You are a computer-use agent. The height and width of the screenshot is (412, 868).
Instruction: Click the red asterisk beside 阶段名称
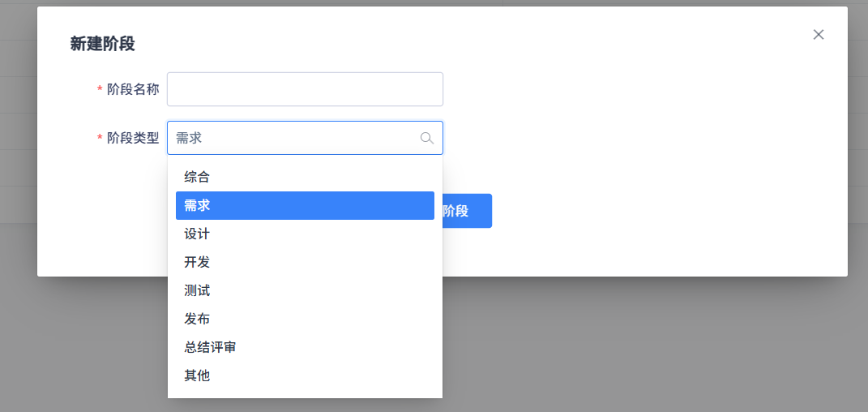pos(100,90)
